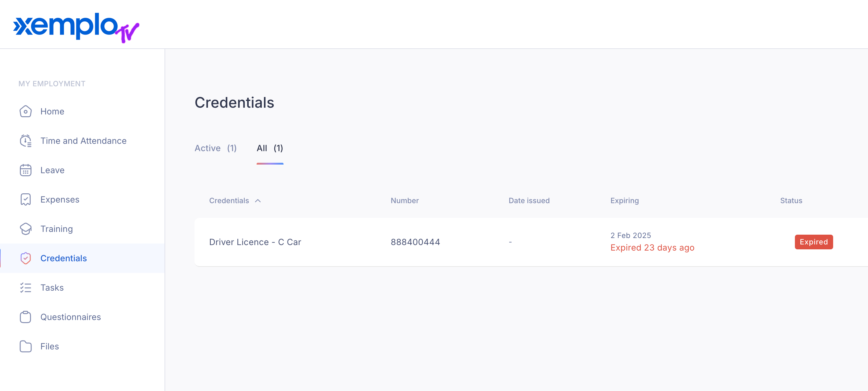Open the Questionnaires clipboard icon

pos(26,317)
